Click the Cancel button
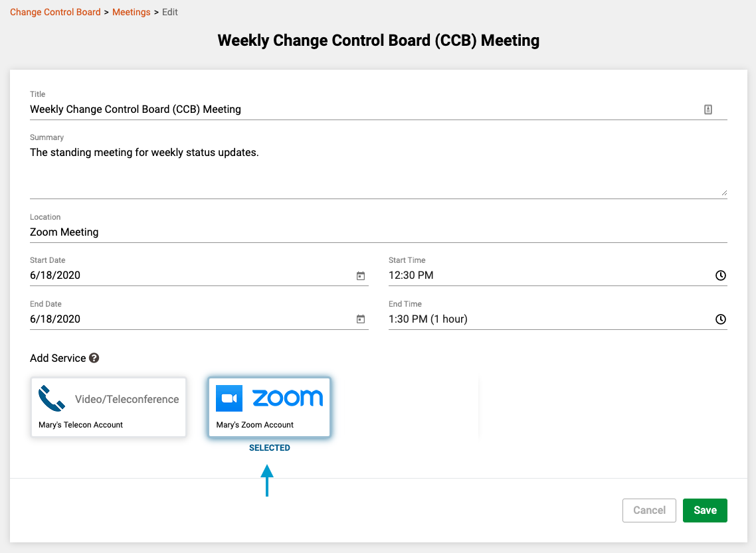The width and height of the screenshot is (756, 553). coord(649,510)
